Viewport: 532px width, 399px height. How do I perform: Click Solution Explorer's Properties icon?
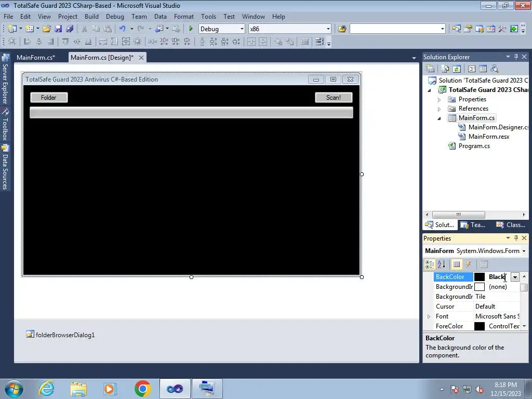(x=430, y=69)
